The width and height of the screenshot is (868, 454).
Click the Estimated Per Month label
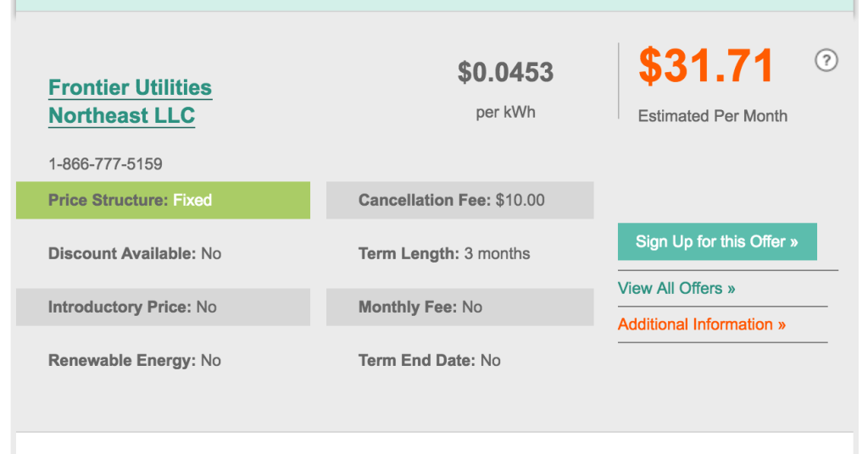[712, 116]
